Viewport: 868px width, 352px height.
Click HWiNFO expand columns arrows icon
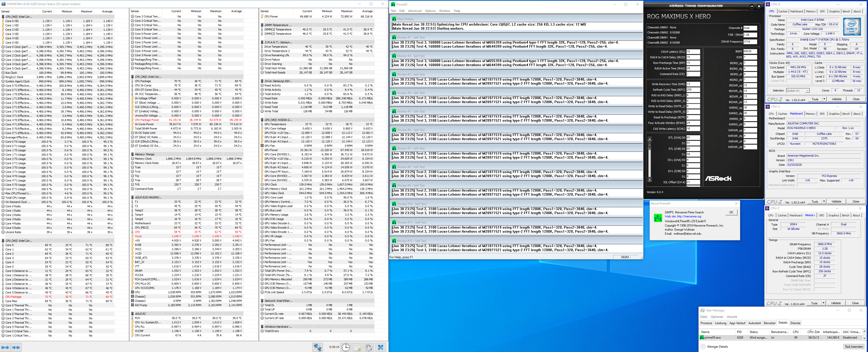5,347
